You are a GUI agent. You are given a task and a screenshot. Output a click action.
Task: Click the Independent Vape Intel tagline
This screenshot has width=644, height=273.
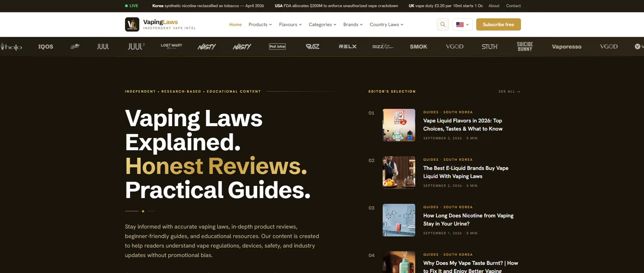[169, 28]
